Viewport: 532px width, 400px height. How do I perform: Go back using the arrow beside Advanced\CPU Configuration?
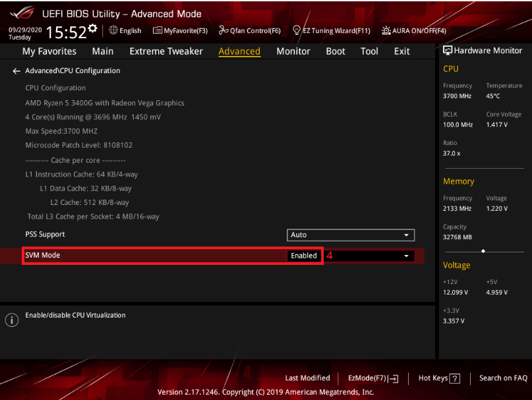coord(16,71)
